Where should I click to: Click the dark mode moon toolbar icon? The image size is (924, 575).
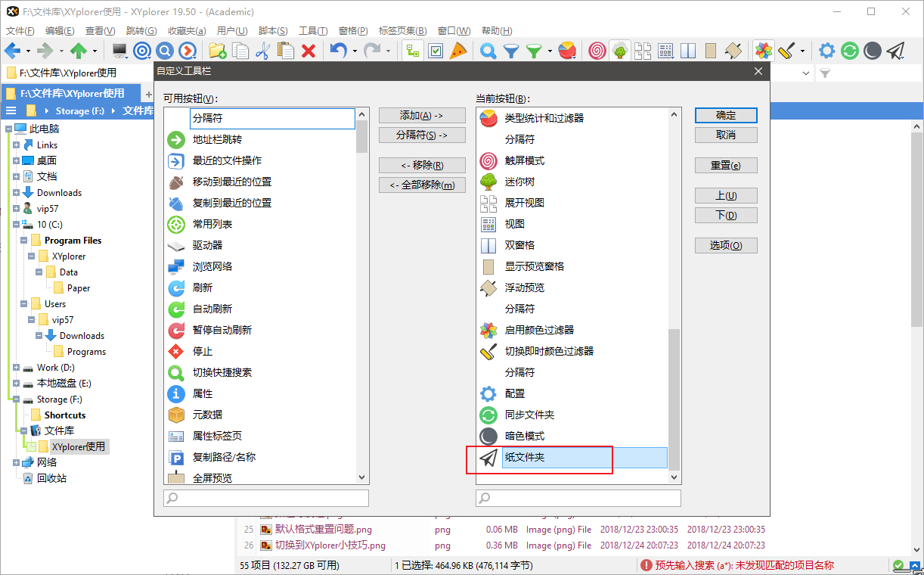pos(873,51)
